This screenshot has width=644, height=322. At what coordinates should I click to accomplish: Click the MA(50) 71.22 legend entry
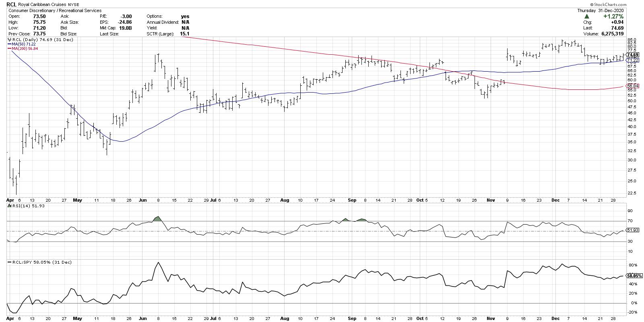coord(21,45)
